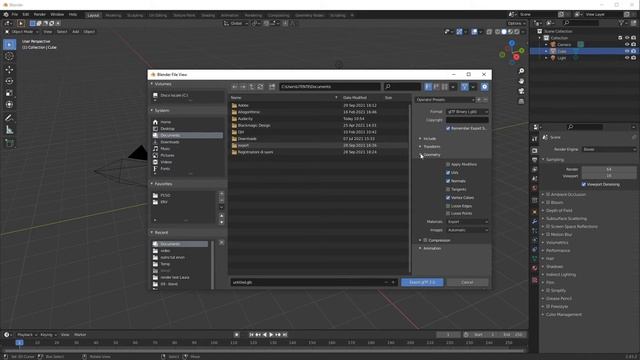This screenshot has width=640, height=360.
Task: Open the File menu
Action: tap(15, 14)
